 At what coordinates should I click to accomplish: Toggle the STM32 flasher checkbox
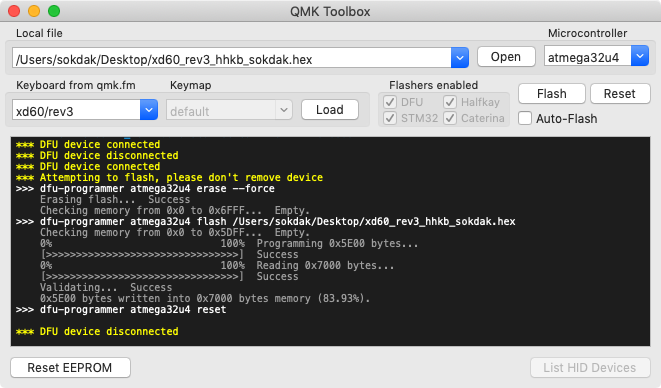pos(390,118)
